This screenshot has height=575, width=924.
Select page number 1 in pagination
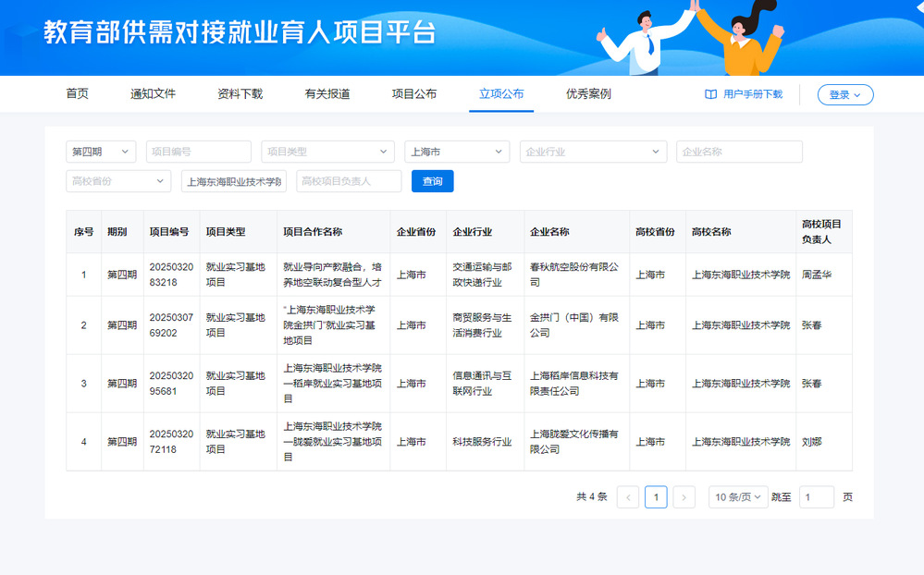656,497
